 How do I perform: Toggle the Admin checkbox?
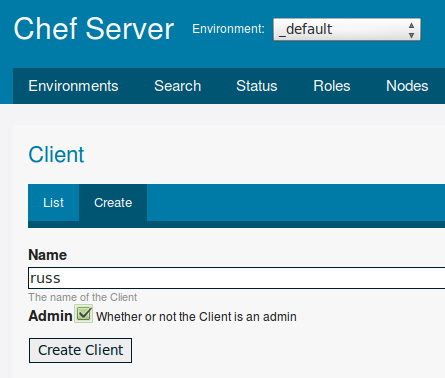(x=84, y=314)
